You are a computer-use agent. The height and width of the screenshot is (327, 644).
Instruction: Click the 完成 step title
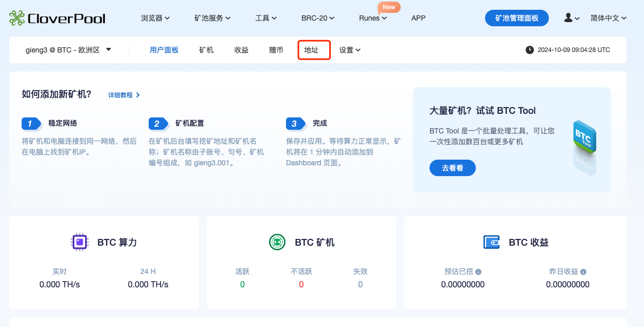click(320, 123)
